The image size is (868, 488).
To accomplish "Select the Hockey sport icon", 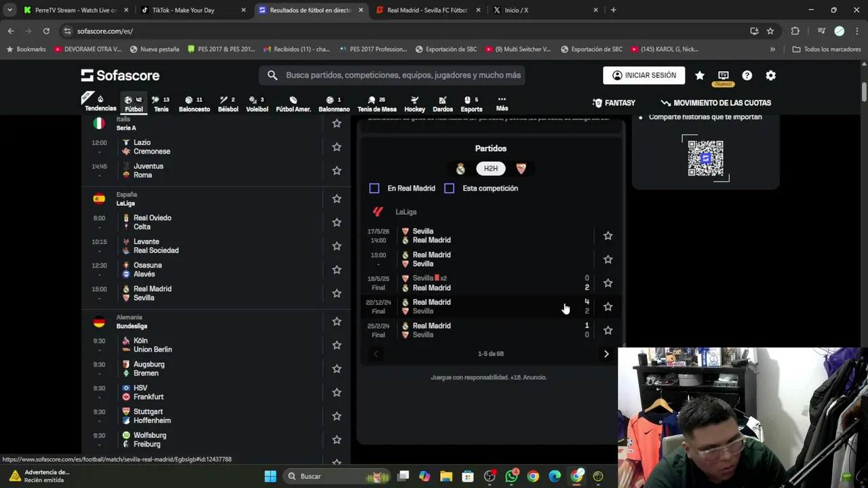I will pos(414,104).
